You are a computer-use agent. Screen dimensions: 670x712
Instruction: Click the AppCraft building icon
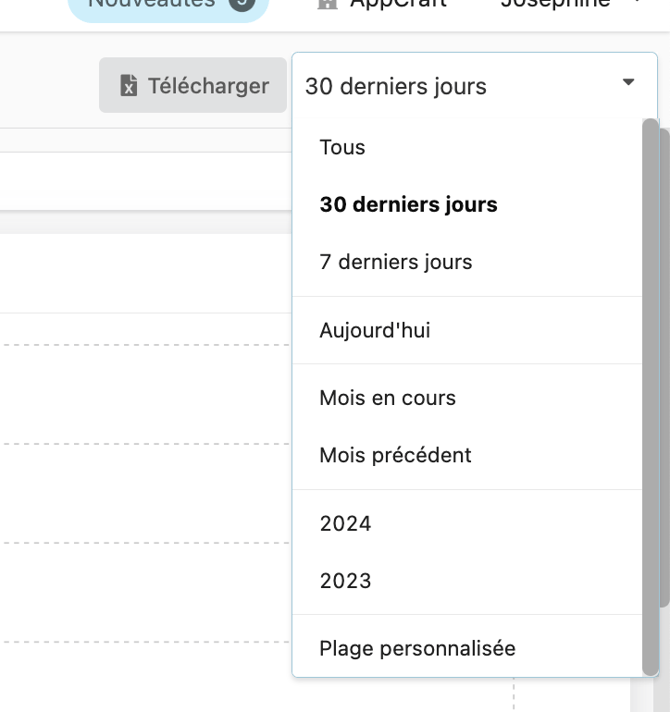327,4
